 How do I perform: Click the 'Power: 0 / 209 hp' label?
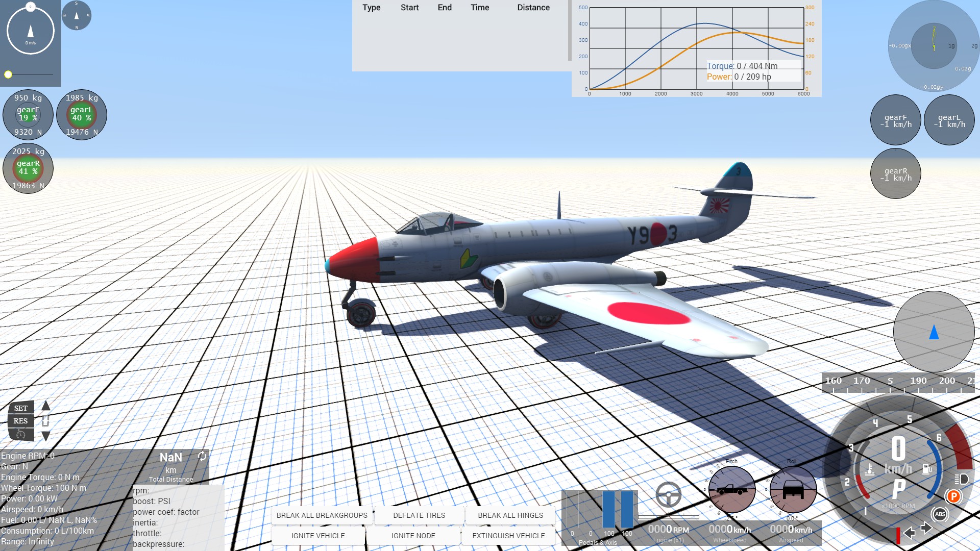739,77
